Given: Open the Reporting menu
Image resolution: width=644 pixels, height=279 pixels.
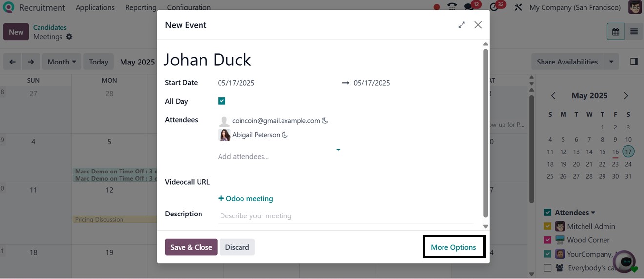Looking at the screenshot, I should tap(141, 7).
